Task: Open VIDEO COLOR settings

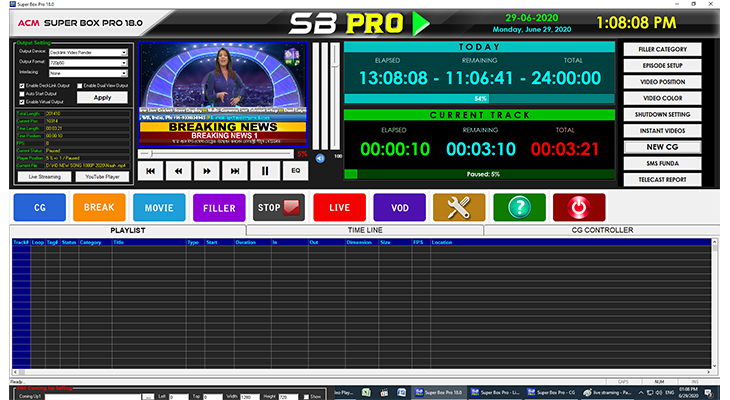Action: point(662,98)
